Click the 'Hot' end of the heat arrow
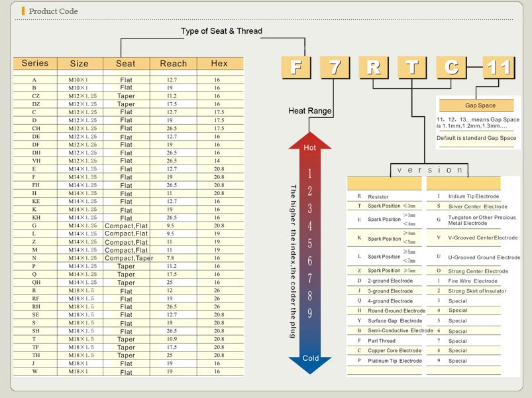The image size is (532, 398). (x=310, y=147)
